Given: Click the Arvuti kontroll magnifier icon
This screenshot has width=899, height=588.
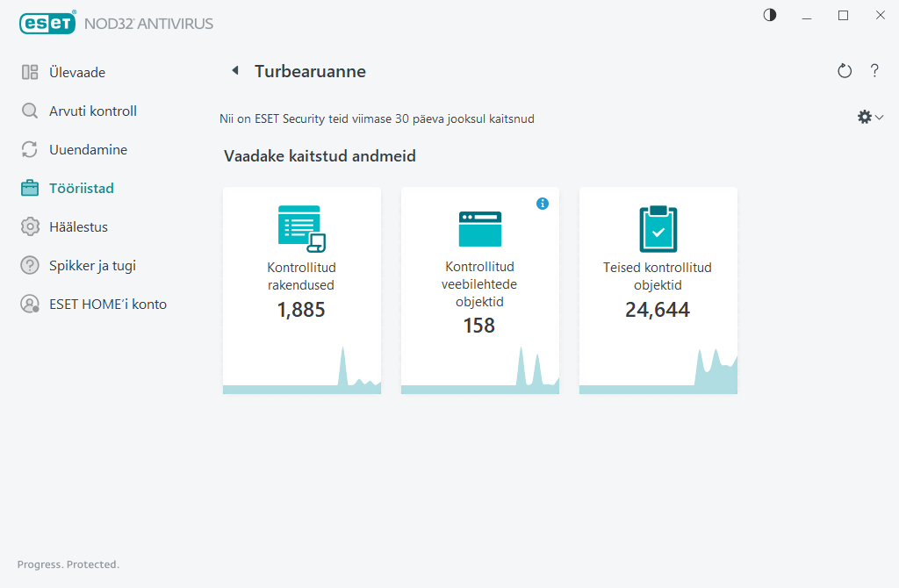Looking at the screenshot, I should point(30,111).
